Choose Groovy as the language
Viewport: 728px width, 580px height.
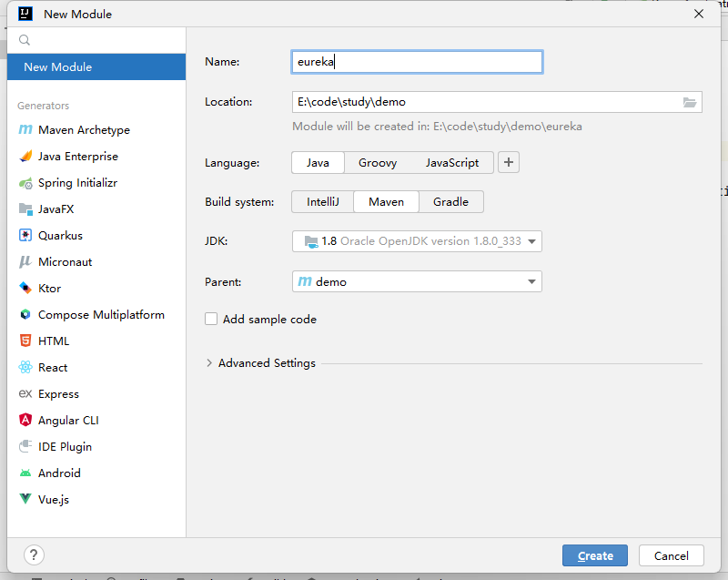point(377,163)
